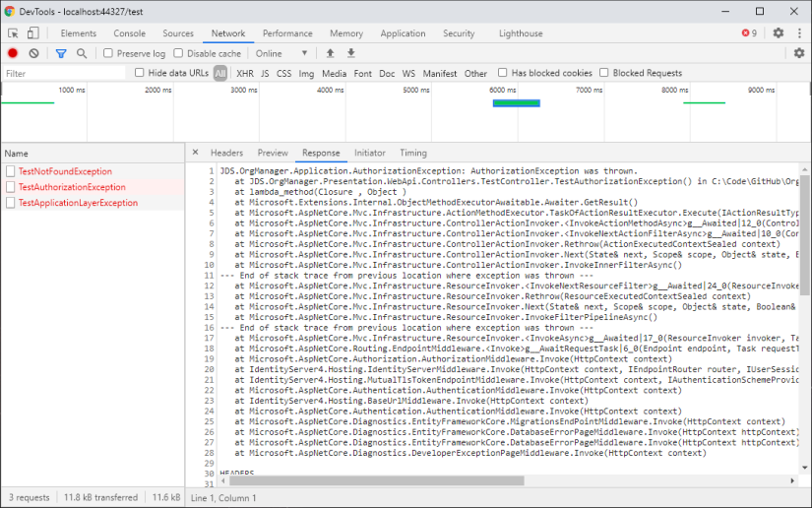
Task: Open DevTools more options menu
Action: coord(799,32)
